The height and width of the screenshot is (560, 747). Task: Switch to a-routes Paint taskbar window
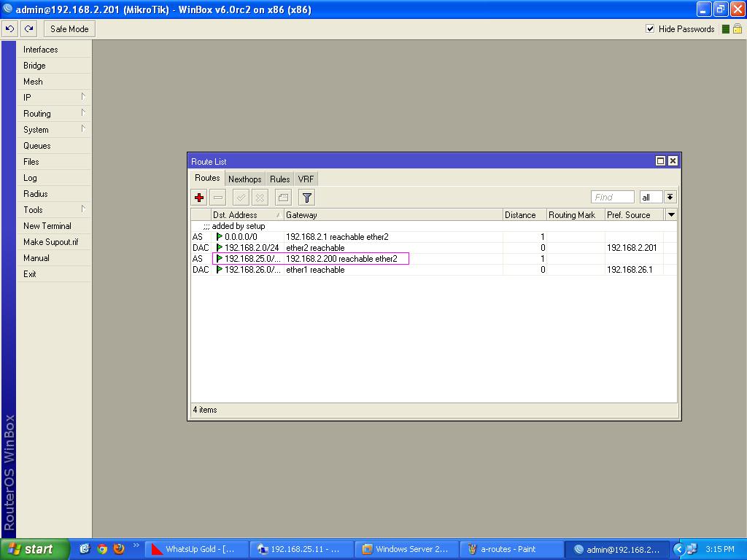[512, 549]
